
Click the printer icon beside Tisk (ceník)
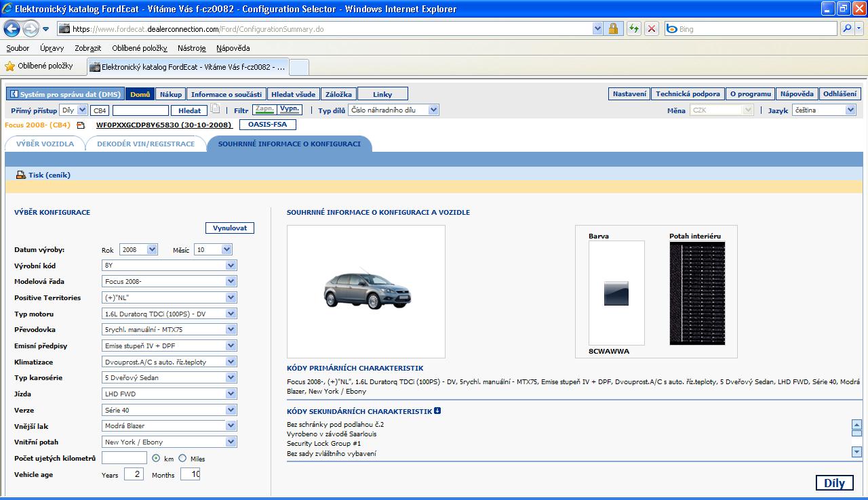[20, 175]
